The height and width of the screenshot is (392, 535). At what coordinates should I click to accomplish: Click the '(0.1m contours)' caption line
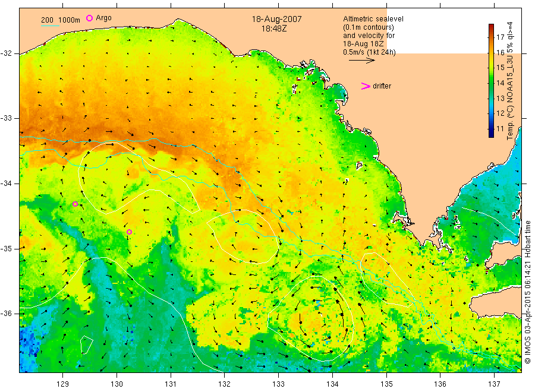(x=369, y=27)
